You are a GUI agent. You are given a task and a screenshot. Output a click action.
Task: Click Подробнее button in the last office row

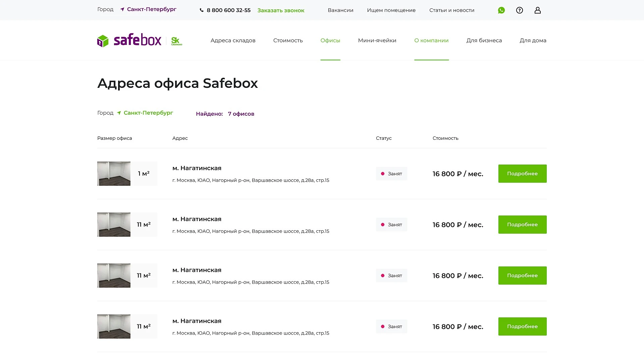coord(522,326)
